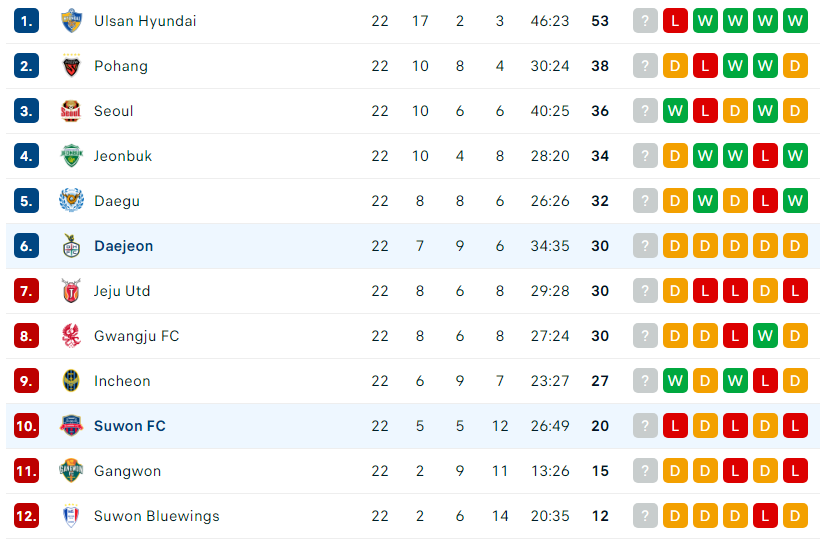The width and height of the screenshot is (822, 543).
Task: Select the position 6 rank badge
Action: (x=26, y=246)
